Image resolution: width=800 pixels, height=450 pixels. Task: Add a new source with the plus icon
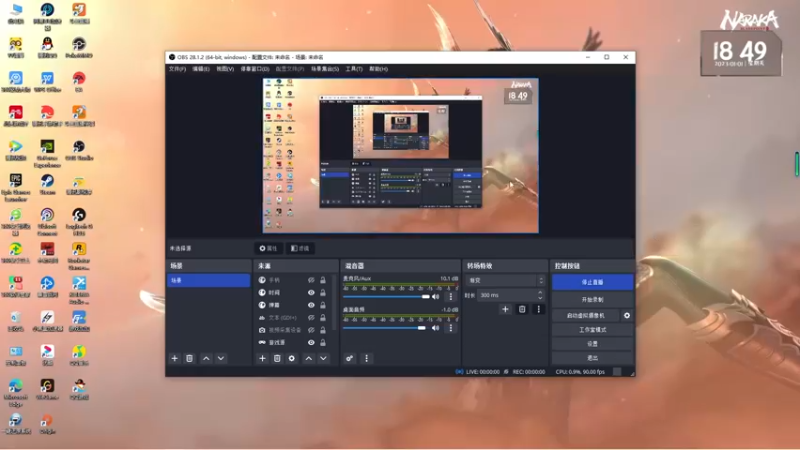[262, 358]
